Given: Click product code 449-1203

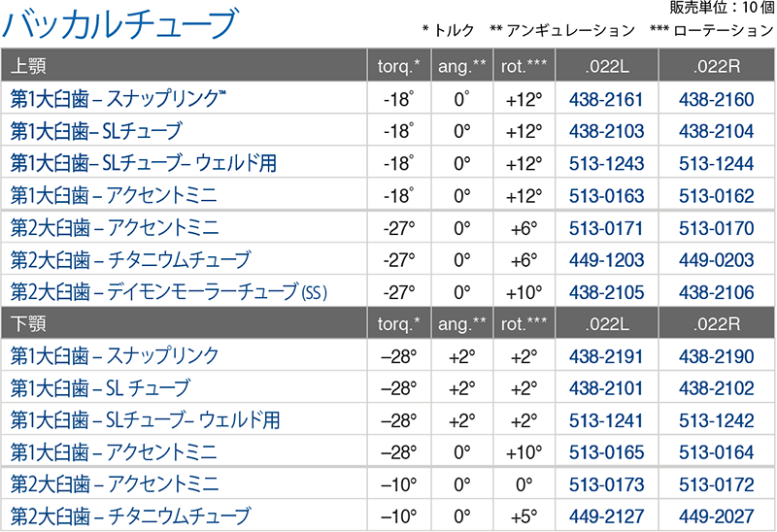Looking at the screenshot, I should (606, 260).
